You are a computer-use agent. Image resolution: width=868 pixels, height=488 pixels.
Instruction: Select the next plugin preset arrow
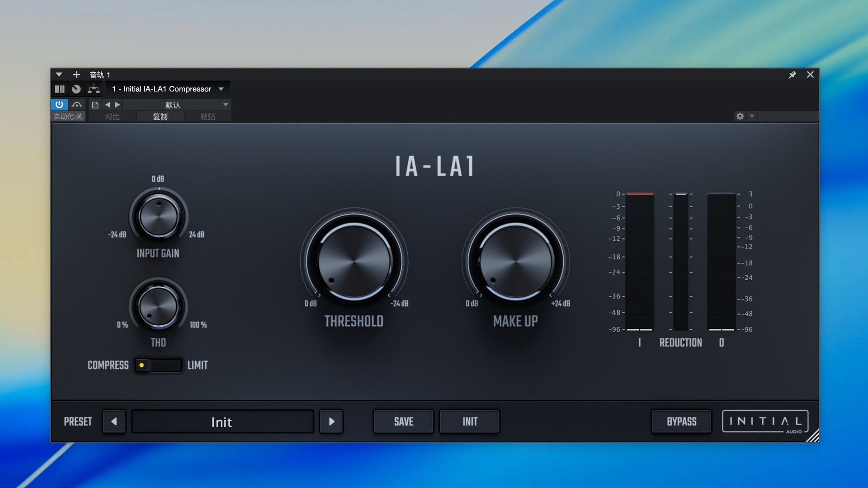click(x=331, y=422)
